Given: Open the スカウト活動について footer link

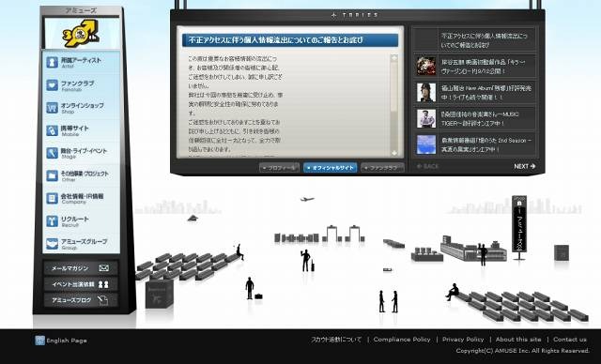Looking at the screenshot, I should pos(336,339).
